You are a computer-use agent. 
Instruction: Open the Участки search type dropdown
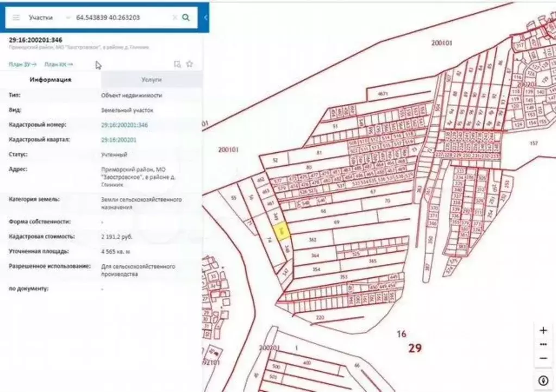[49, 17]
